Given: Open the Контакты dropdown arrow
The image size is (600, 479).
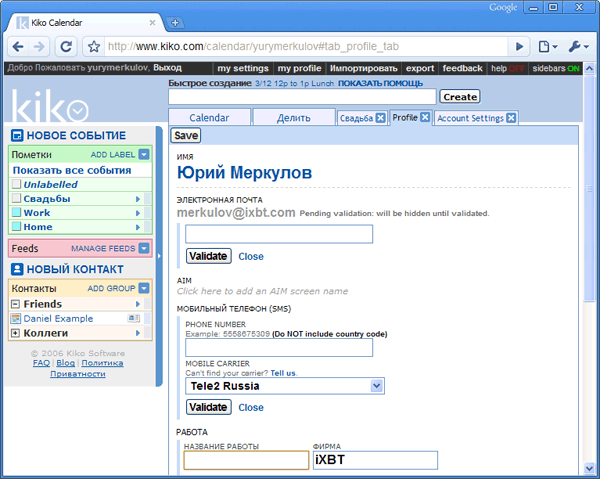Looking at the screenshot, I should (144, 288).
